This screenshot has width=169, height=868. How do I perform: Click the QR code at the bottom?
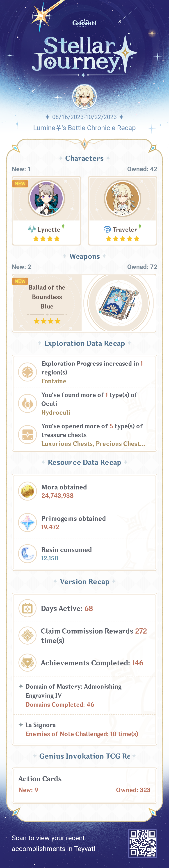pyautogui.click(x=143, y=843)
